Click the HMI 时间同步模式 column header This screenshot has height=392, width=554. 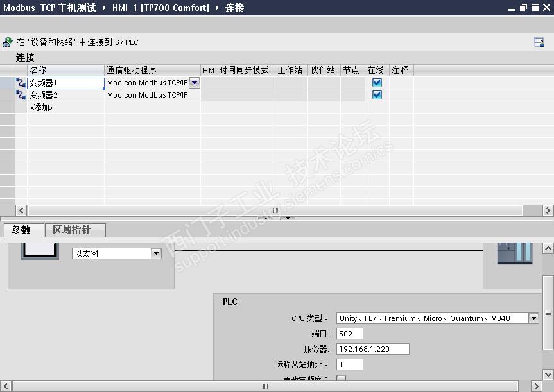tap(238, 70)
